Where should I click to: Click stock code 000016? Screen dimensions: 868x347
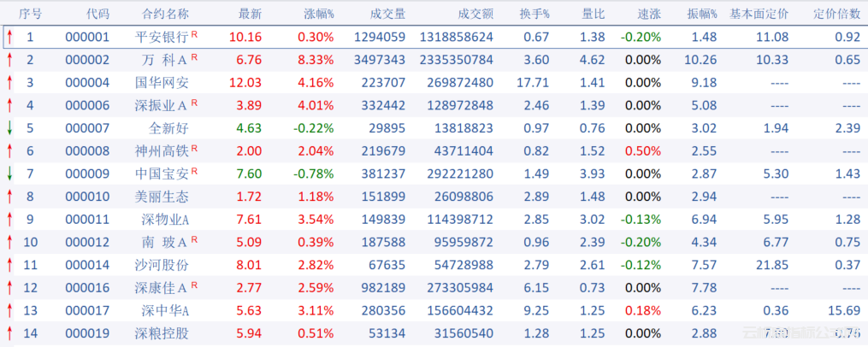click(87, 288)
